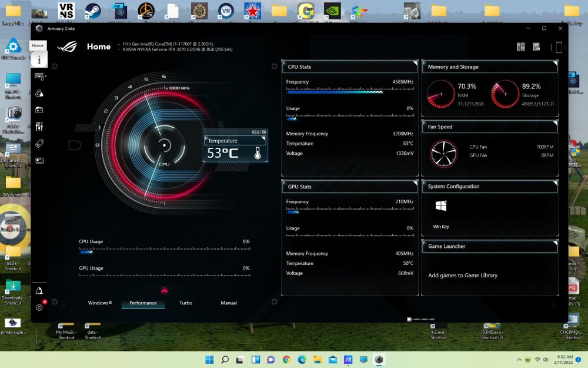Open user notifications bell icon
This screenshot has height=368, width=588.
click(39, 290)
